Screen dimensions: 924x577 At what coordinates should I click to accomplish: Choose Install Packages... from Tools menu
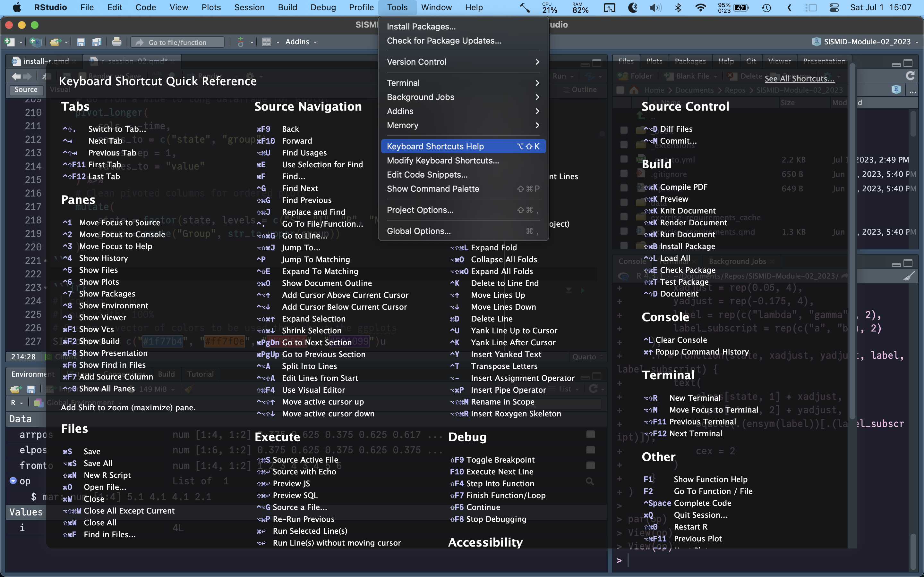(421, 26)
